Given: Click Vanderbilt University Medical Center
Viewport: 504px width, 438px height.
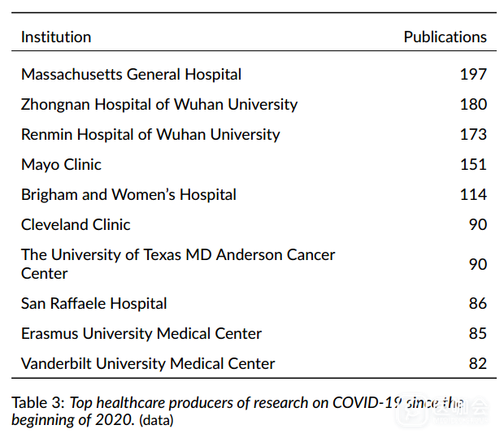Looking at the screenshot, I should (x=148, y=363).
